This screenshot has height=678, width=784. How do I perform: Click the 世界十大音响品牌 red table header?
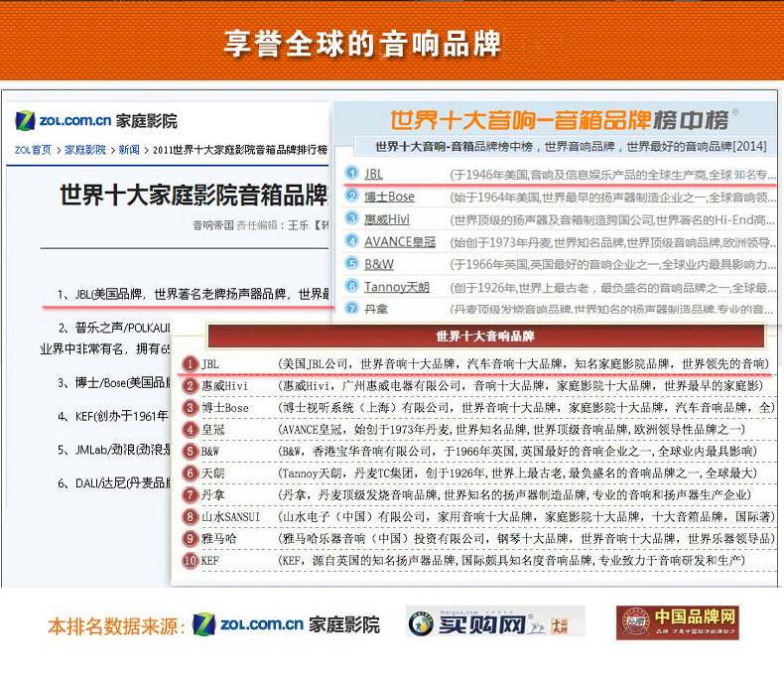coord(485,336)
